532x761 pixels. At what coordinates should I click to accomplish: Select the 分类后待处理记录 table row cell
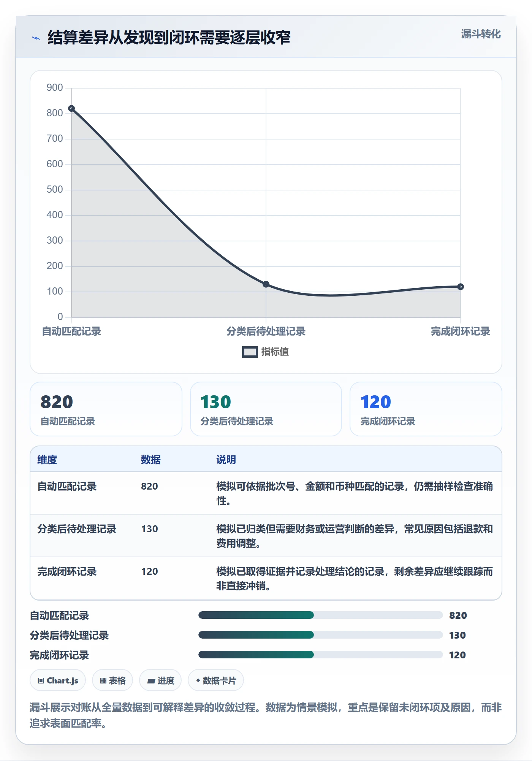point(77,529)
